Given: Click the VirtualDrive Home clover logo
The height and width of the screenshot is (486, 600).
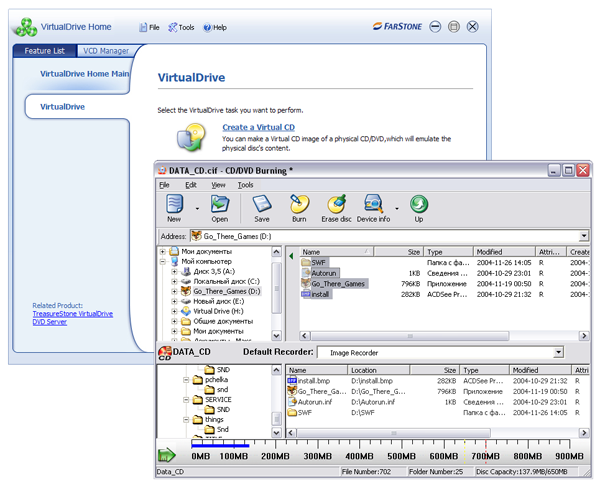Looking at the screenshot, I should (26, 27).
